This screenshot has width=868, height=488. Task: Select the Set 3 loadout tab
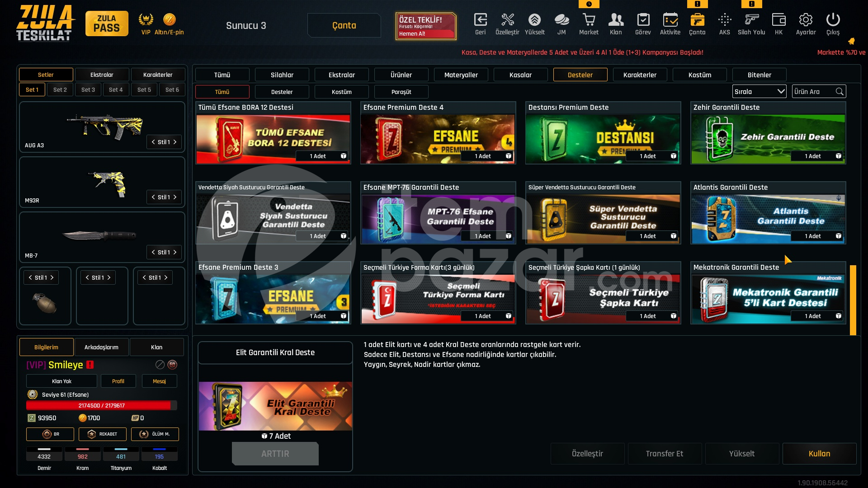88,89
